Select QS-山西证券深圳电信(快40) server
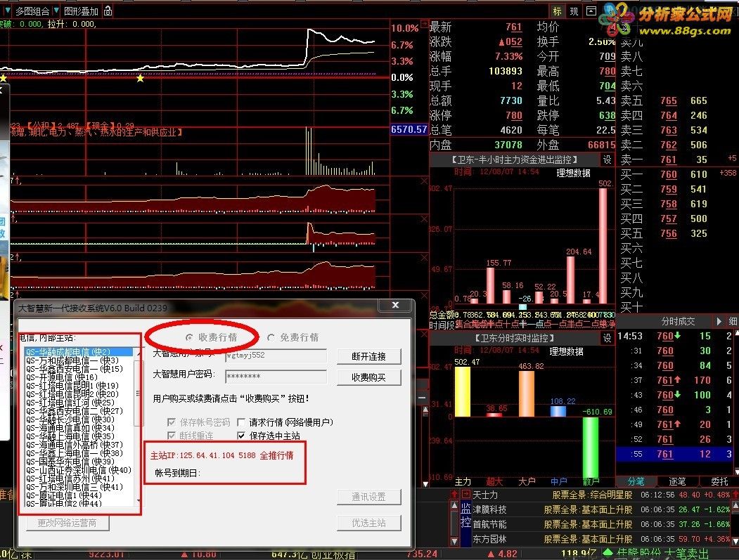 tap(79, 470)
